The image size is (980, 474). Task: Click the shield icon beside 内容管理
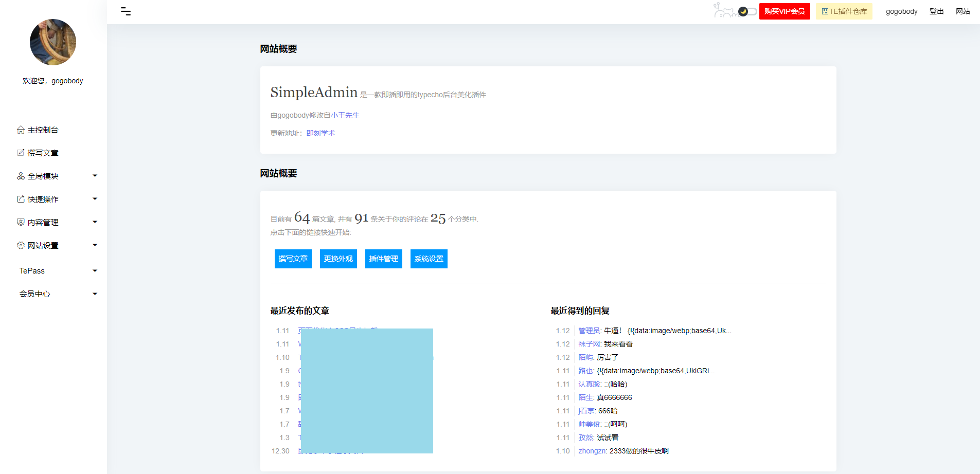(21, 222)
